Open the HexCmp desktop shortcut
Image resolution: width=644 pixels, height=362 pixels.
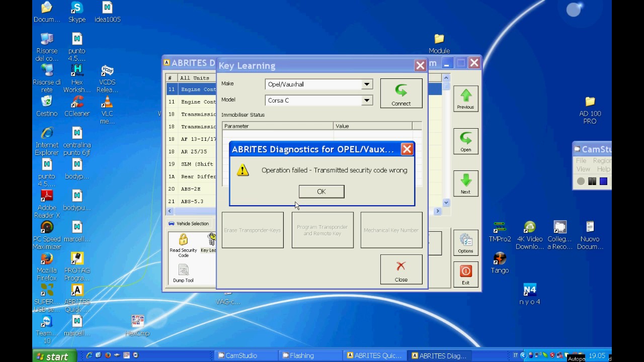137,325
